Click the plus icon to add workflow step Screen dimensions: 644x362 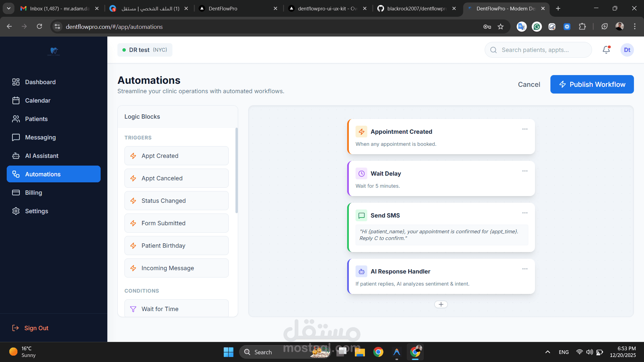point(441,304)
